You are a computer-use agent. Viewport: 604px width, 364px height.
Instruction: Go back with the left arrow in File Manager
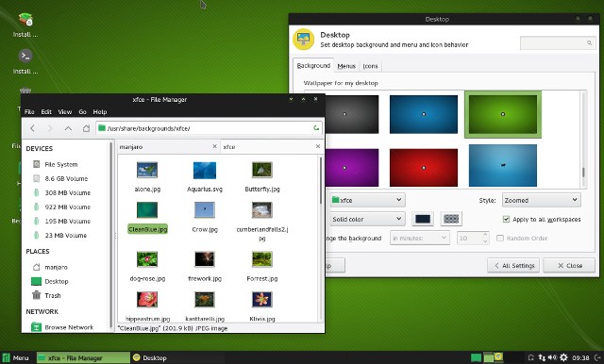click(33, 128)
